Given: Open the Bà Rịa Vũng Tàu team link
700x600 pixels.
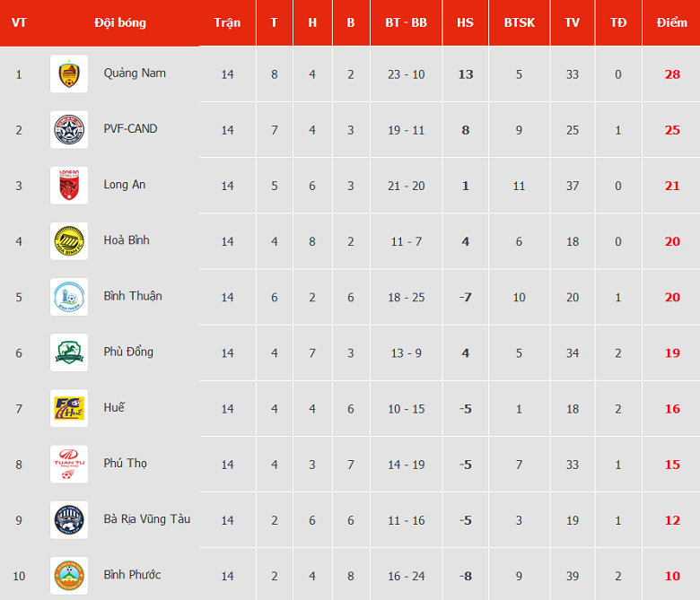Looking at the screenshot, I should (x=147, y=518).
